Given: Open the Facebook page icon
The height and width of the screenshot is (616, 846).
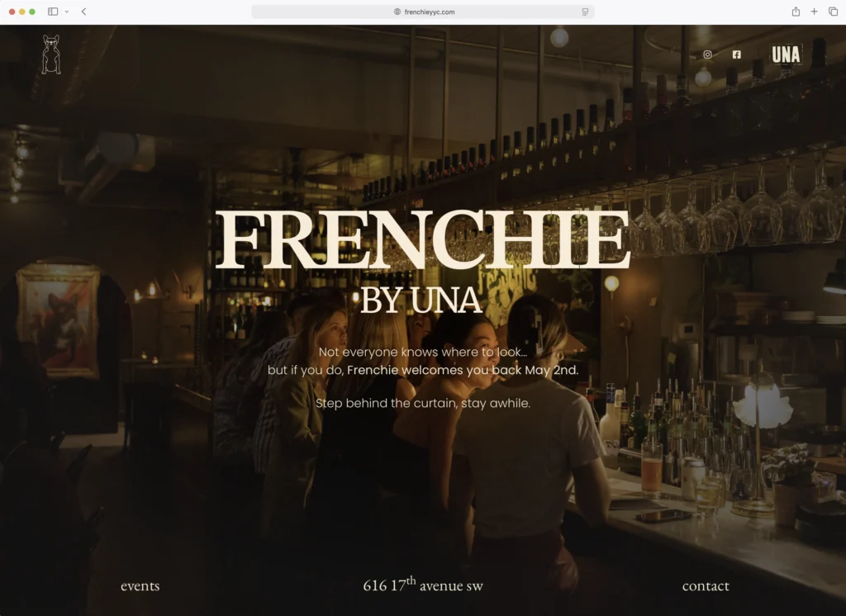Looking at the screenshot, I should click(736, 54).
